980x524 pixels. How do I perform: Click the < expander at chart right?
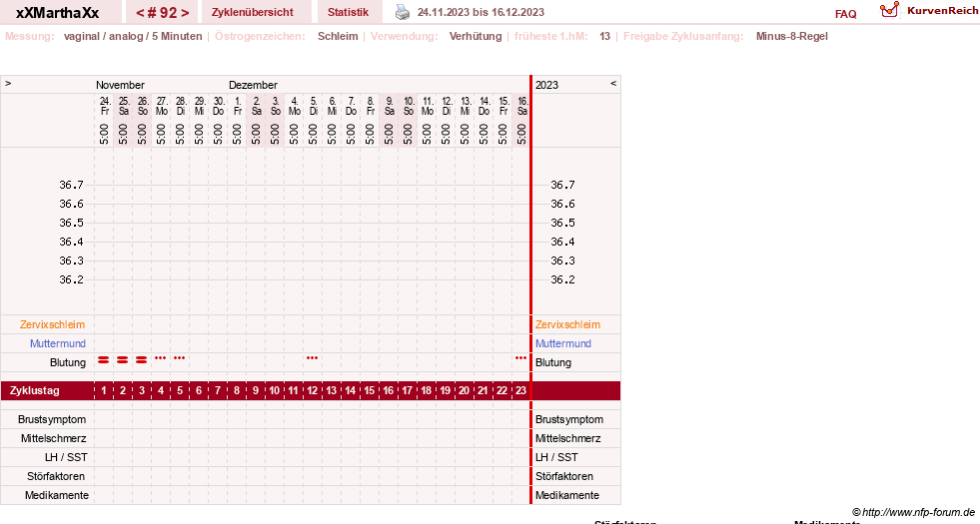click(613, 83)
